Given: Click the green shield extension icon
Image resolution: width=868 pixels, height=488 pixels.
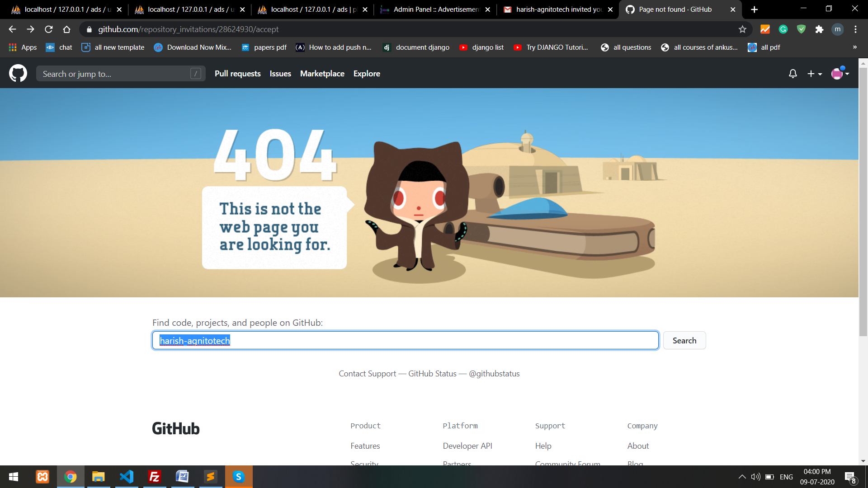Looking at the screenshot, I should click(801, 29).
